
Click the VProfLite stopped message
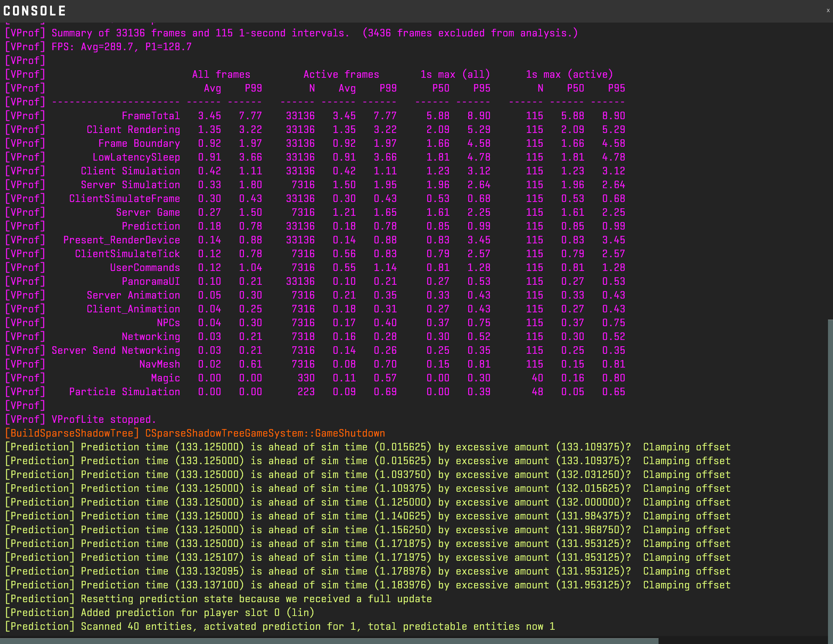(103, 419)
